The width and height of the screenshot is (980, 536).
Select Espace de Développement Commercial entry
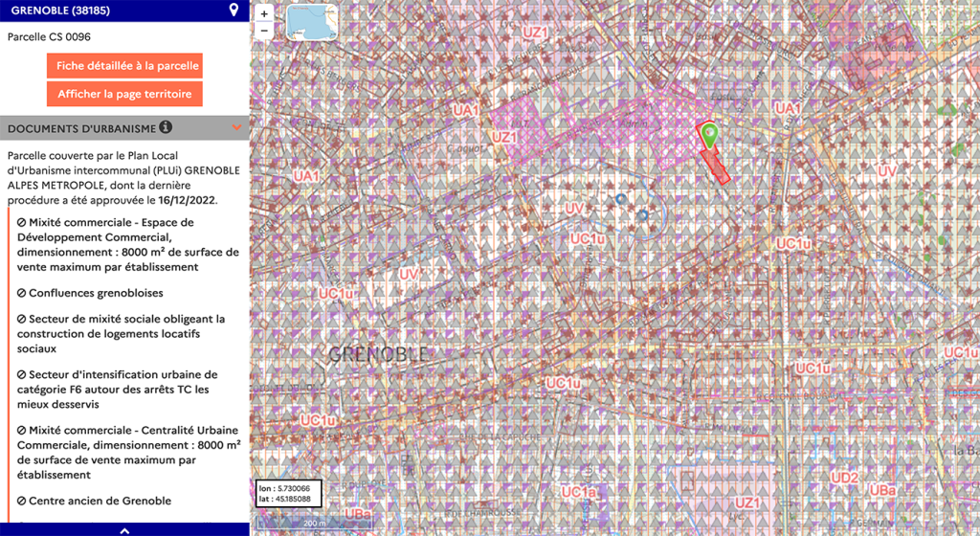click(122, 244)
